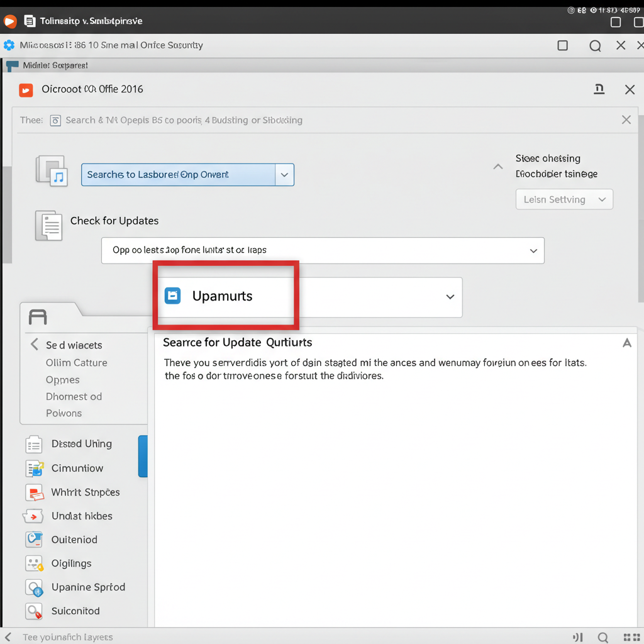
Task: Clear the search bar with its X
Action: tap(626, 119)
